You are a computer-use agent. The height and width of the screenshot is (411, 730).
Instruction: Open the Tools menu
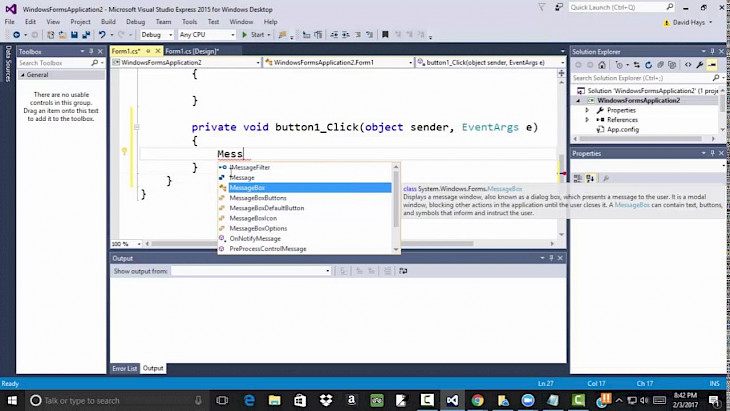click(189, 22)
